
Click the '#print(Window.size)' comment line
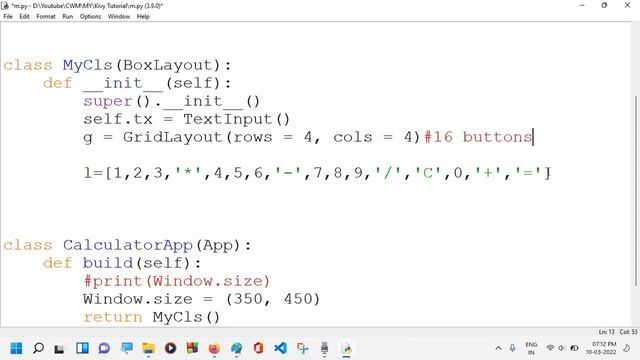177,281
